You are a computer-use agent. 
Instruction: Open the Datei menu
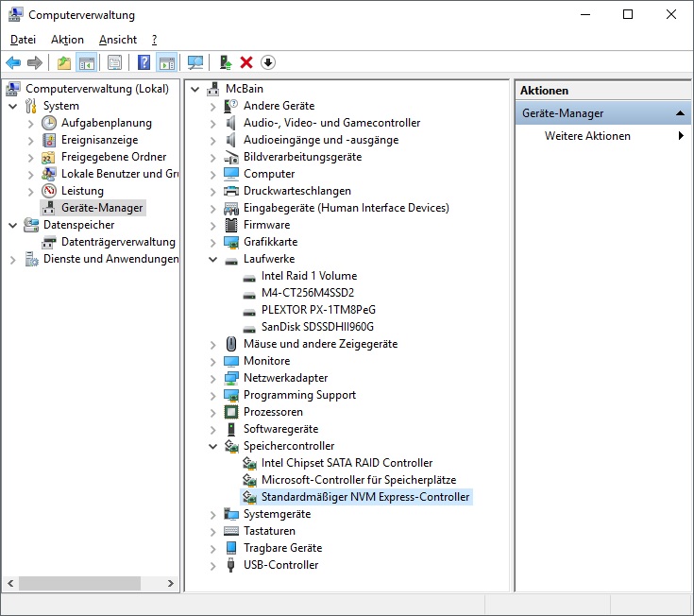[23, 40]
